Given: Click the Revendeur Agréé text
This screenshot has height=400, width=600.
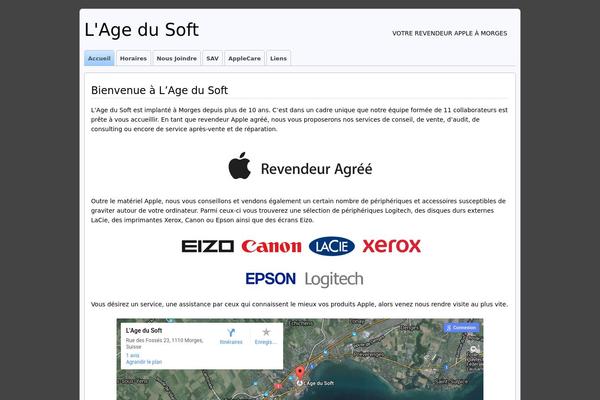Looking at the screenshot, I should 316,169.
